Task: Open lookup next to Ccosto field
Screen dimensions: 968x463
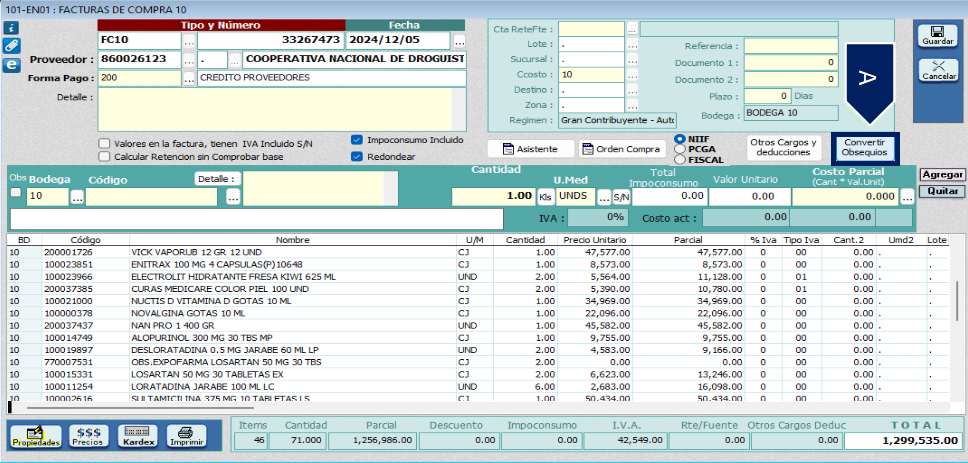Action: click(632, 75)
